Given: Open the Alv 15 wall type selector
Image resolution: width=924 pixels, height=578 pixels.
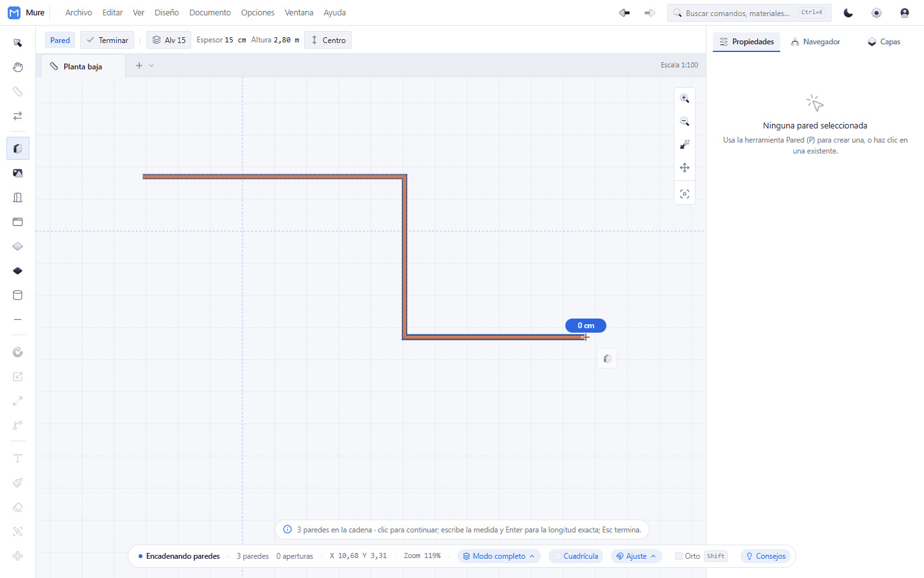Looking at the screenshot, I should click(x=169, y=40).
